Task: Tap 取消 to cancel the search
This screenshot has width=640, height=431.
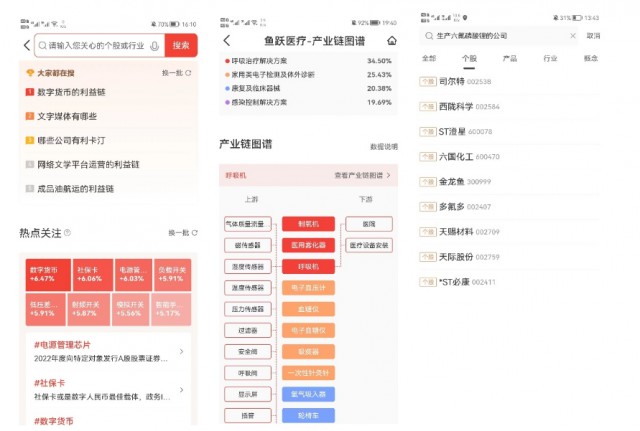Action: click(593, 36)
